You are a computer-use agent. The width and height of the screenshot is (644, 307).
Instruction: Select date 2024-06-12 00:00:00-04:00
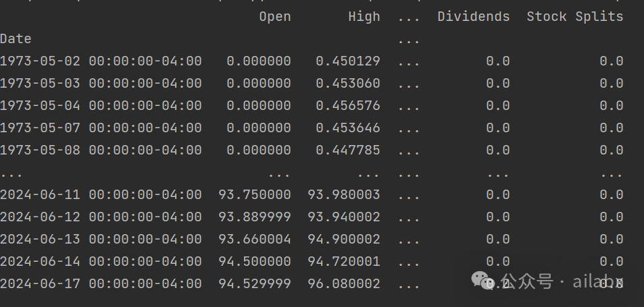point(101,217)
